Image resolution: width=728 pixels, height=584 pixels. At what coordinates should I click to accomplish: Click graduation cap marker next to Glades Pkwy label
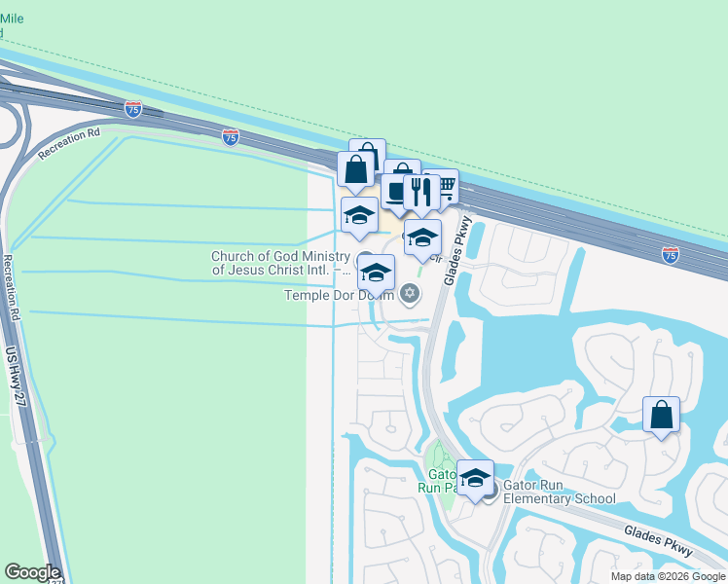(422, 239)
